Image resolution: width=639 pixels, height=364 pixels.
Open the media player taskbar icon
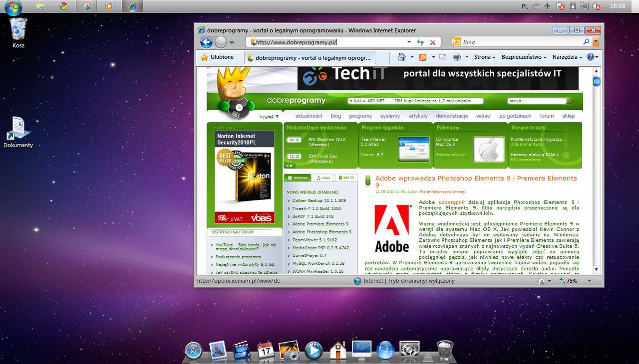coord(109,6)
